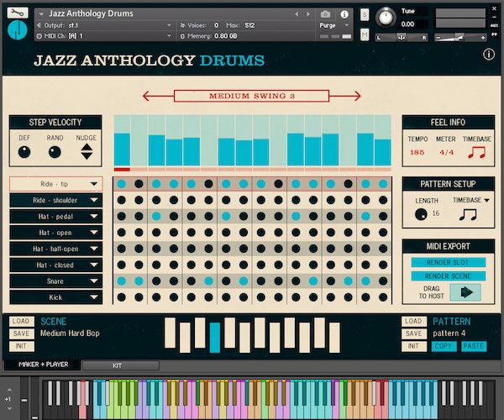Toggle the Mute M button
Image resolution: width=504 pixels, height=420 pixels.
click(x=365, y=34)
